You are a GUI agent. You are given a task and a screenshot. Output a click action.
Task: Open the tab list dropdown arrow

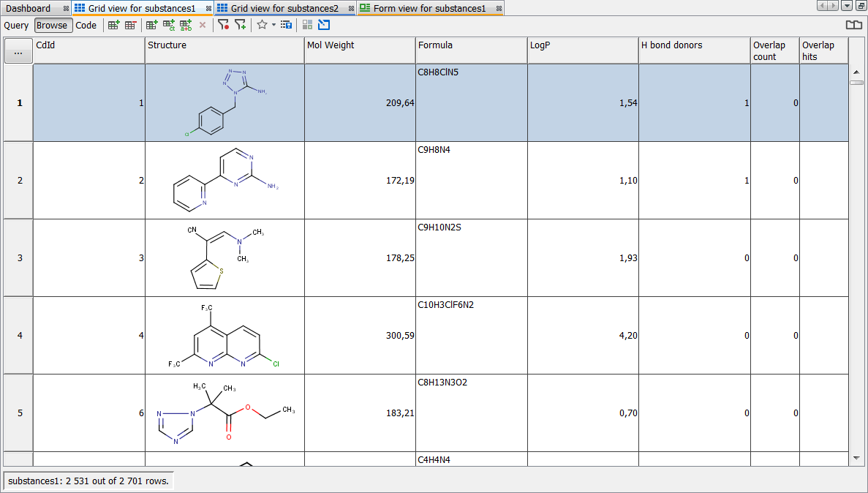click(847, 6)
